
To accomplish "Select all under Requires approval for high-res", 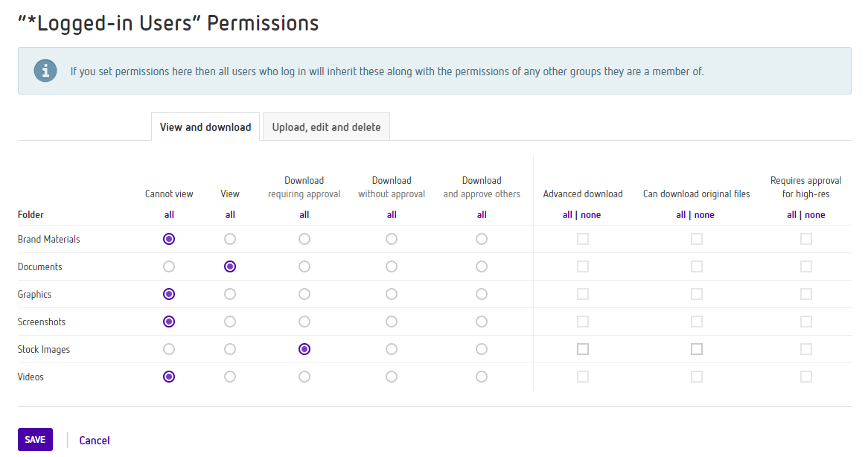I will (x=791, y=214).
